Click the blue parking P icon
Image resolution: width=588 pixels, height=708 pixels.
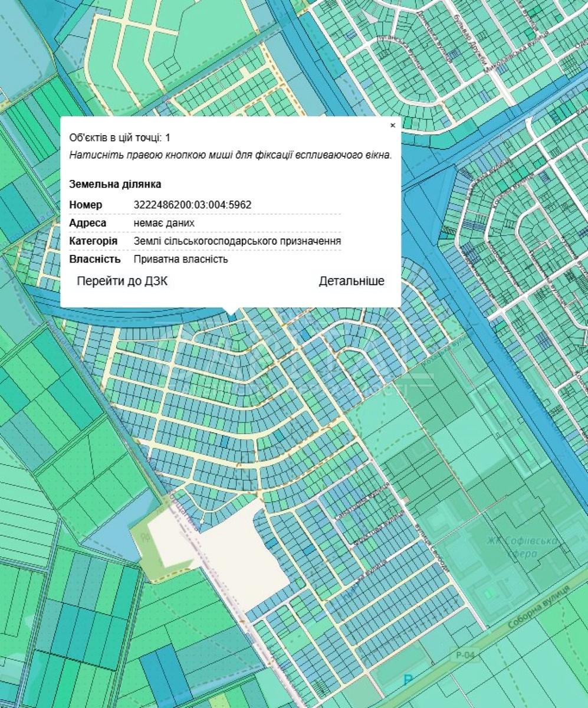[407, 680]
